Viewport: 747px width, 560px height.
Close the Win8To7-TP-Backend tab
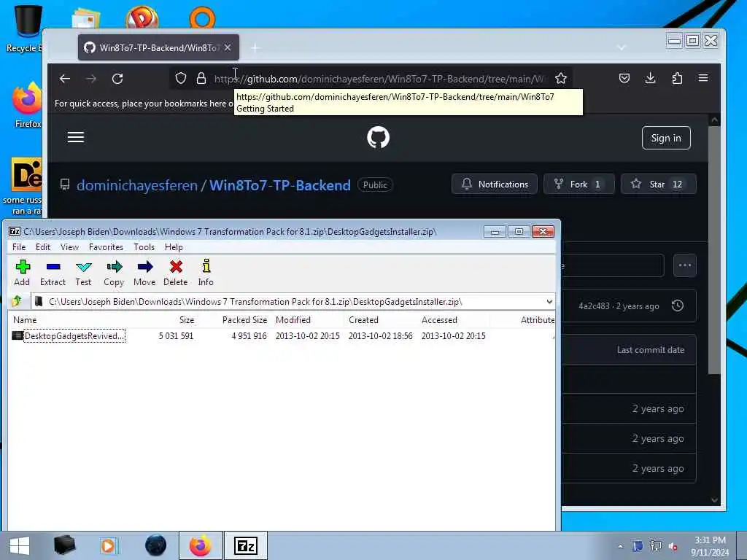[x=228, y=47]
